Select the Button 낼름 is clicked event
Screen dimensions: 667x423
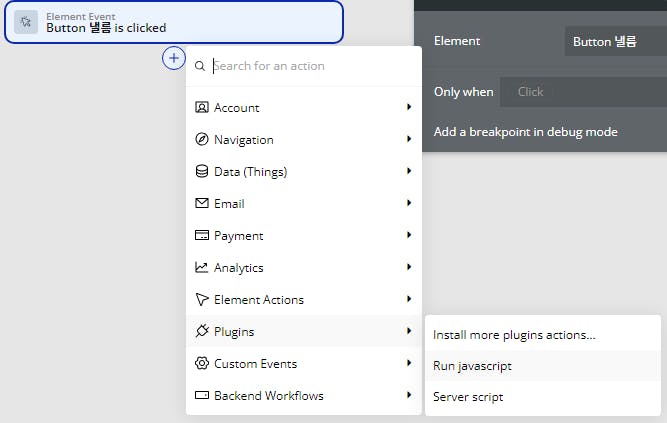[x=174, y=22]
